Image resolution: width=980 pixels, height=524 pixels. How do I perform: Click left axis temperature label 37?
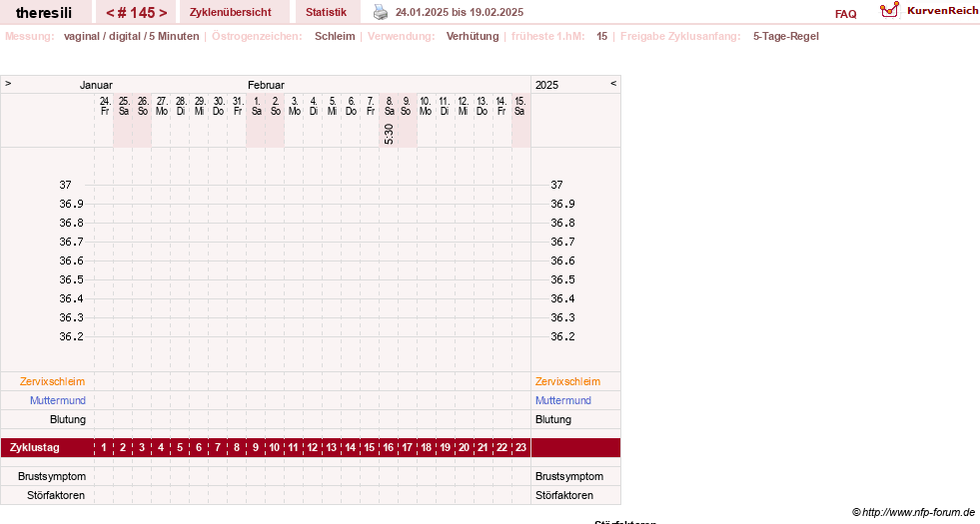pos(66,185)
